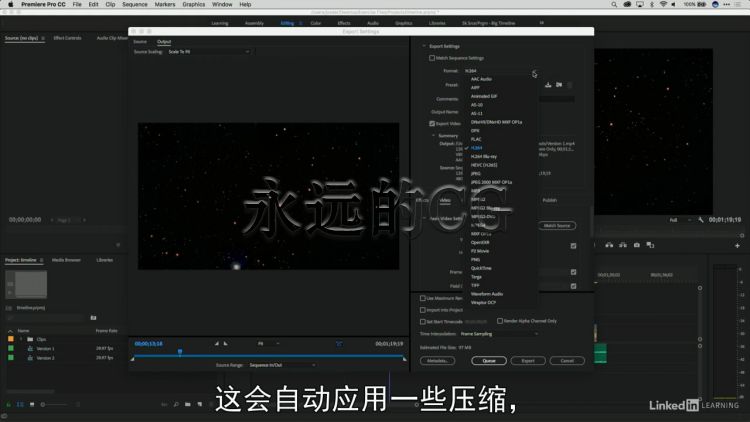Screen dimensions: 750x422
Task: Enable Use Maximum Render Quality checkbox
Action: 423,298
